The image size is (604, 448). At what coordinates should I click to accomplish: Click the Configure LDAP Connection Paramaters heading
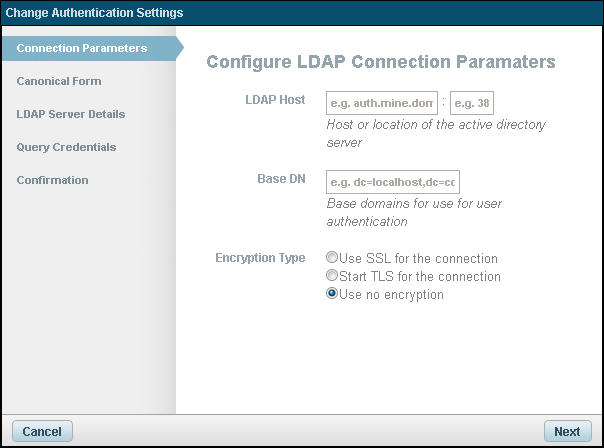tap(380, 62)
